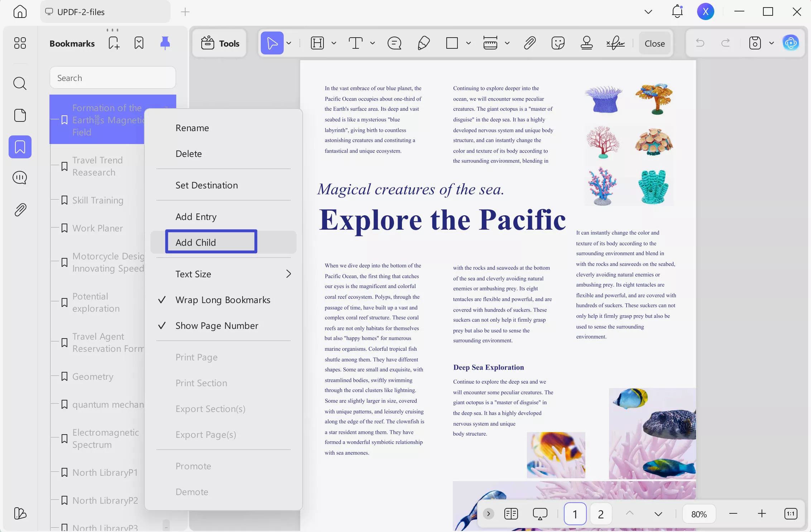Toggle the two-page reading view icon
Screen dimensions: 811x532
[x=511, y=514]
